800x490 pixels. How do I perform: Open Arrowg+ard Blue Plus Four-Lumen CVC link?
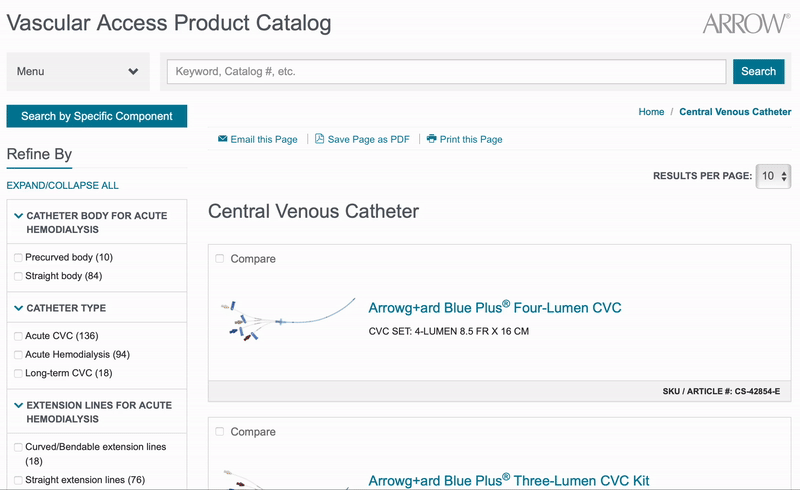tap(495, 307)
